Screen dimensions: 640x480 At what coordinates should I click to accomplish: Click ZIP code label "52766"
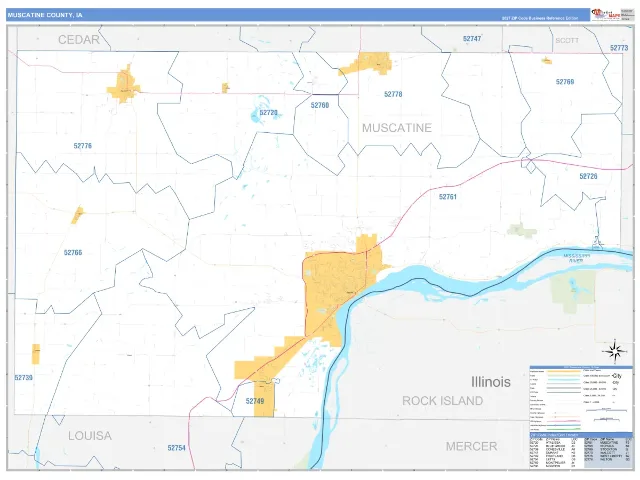(73, 253)
